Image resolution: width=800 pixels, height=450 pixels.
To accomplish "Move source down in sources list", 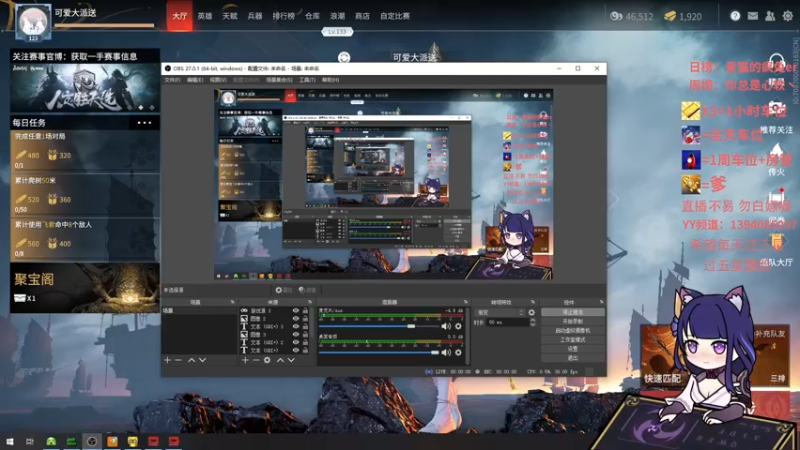I will (291, 360).
